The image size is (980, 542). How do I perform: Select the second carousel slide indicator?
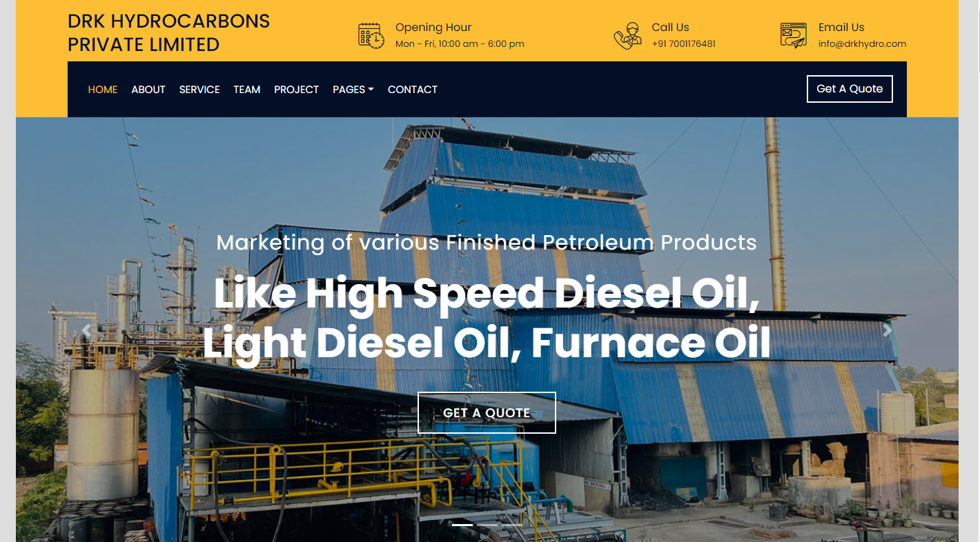coord(487,525)
